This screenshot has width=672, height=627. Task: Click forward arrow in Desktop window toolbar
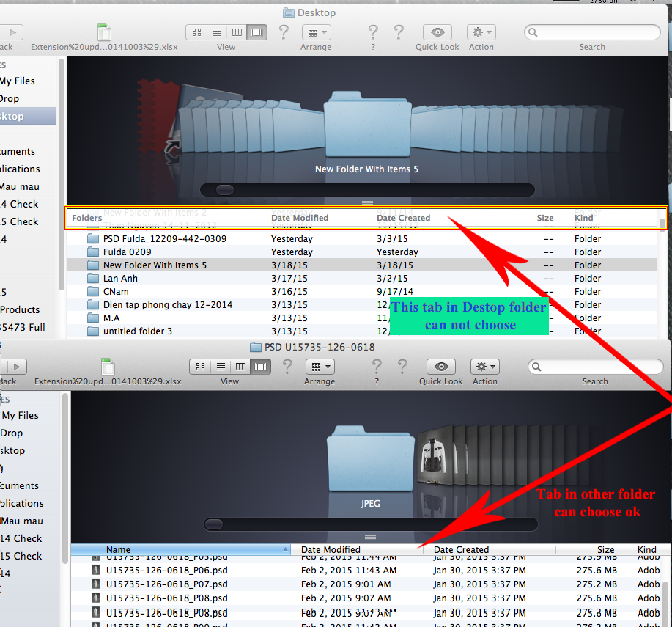(13, 32)
